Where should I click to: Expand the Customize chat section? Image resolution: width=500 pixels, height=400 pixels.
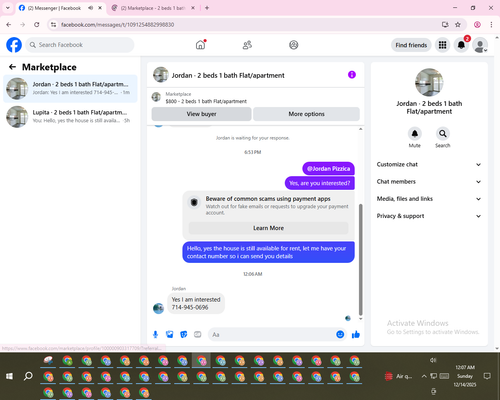429,164
